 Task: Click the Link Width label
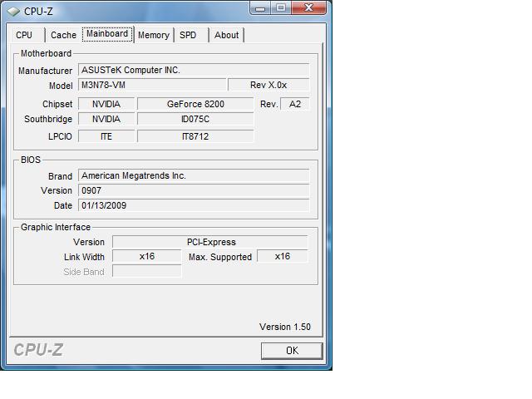point(84,257)
